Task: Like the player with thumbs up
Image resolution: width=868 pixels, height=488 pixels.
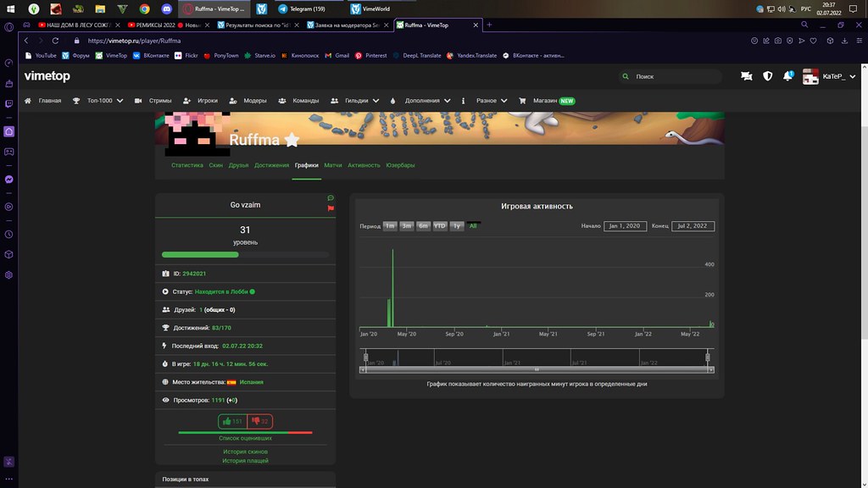Action: 231,421
